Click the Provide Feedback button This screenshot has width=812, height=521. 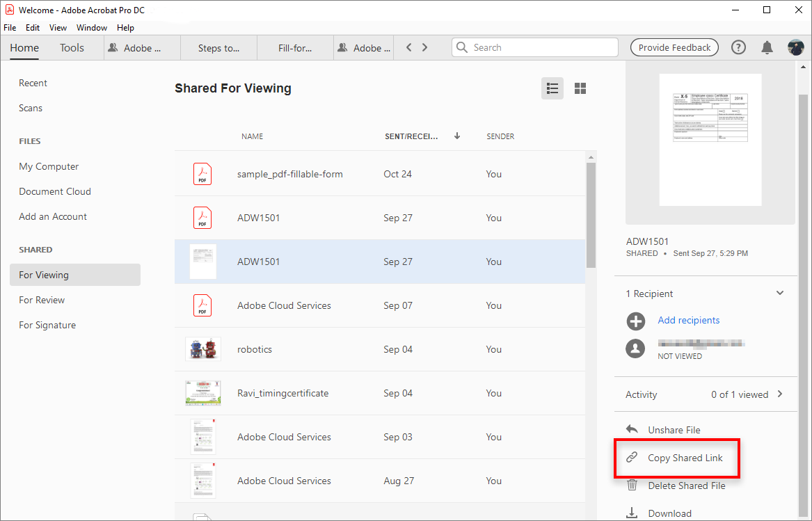tap(674, 47)
